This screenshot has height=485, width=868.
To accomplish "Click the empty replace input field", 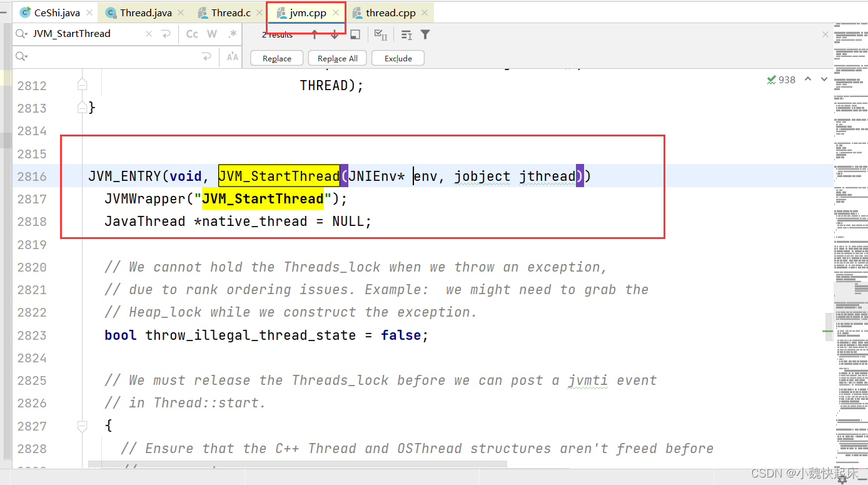I will (x=113, y=57).
